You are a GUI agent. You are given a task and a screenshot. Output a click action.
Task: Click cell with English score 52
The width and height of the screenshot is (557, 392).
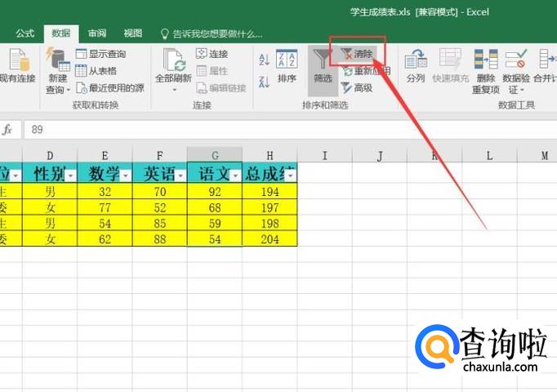[x=160, y=207]
